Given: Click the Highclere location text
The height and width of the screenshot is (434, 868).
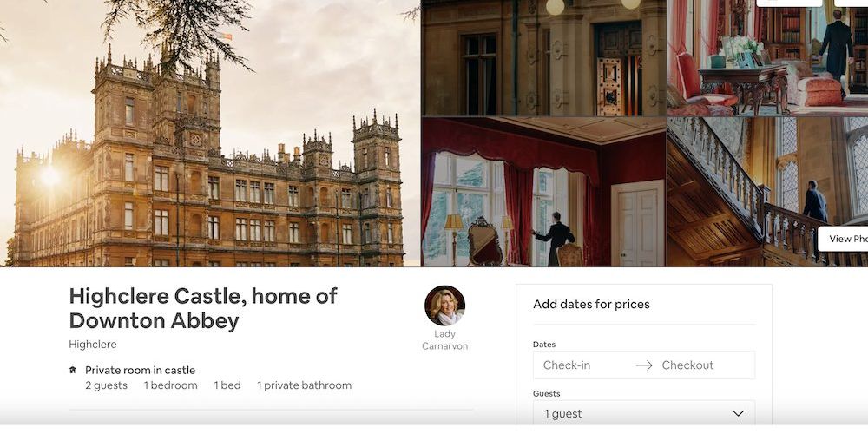Looking at the screenshot, I should 93,345.
